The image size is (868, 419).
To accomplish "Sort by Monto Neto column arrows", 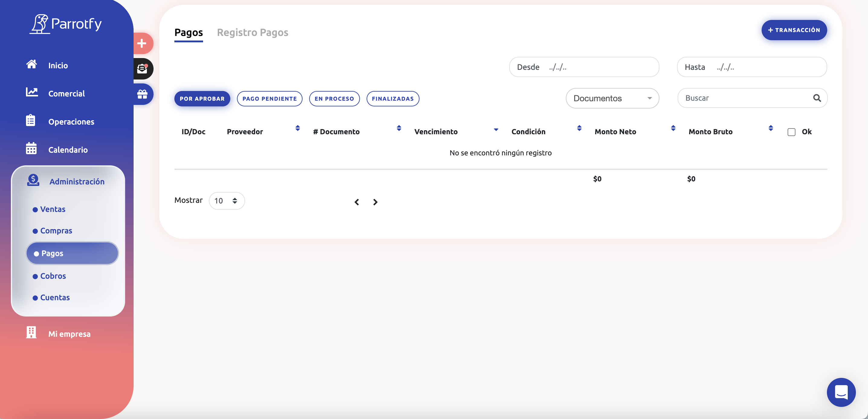I will (673, 128).
